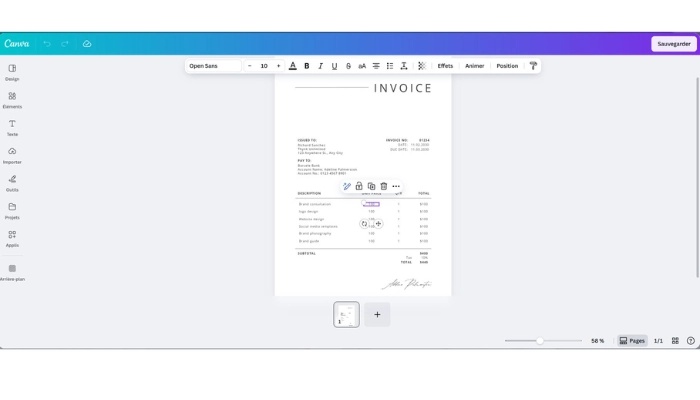Open the Open Sans font dropdown

pyautogui.click(x=214, y=66)
